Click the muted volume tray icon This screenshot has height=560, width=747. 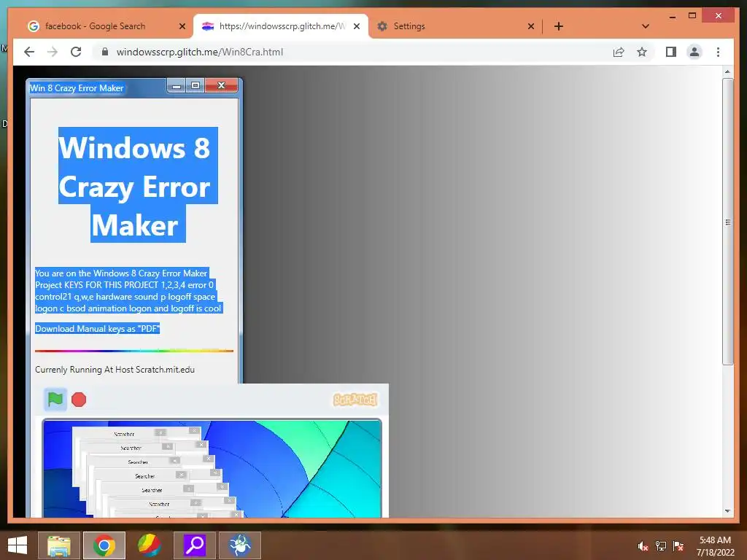tap(643, 546)
